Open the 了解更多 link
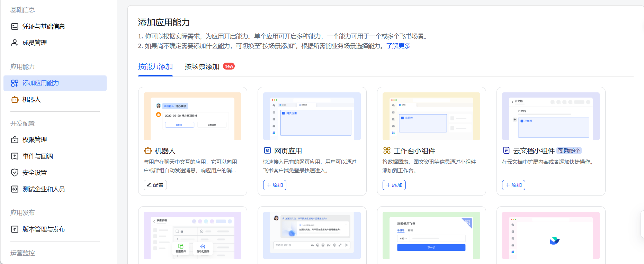This screenshot has height=264, width=644. coord(399,46)
